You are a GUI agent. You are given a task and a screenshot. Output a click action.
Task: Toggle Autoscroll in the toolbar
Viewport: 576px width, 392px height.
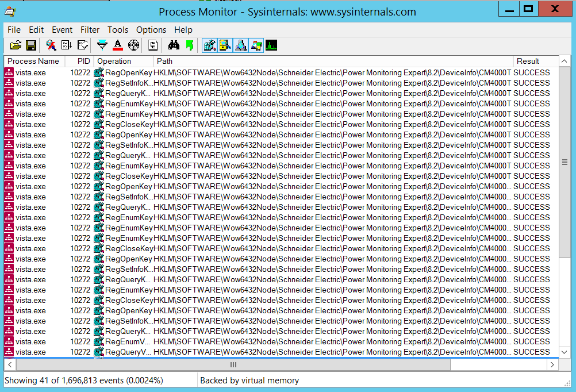pyautogui.click(x=67, y=45)
